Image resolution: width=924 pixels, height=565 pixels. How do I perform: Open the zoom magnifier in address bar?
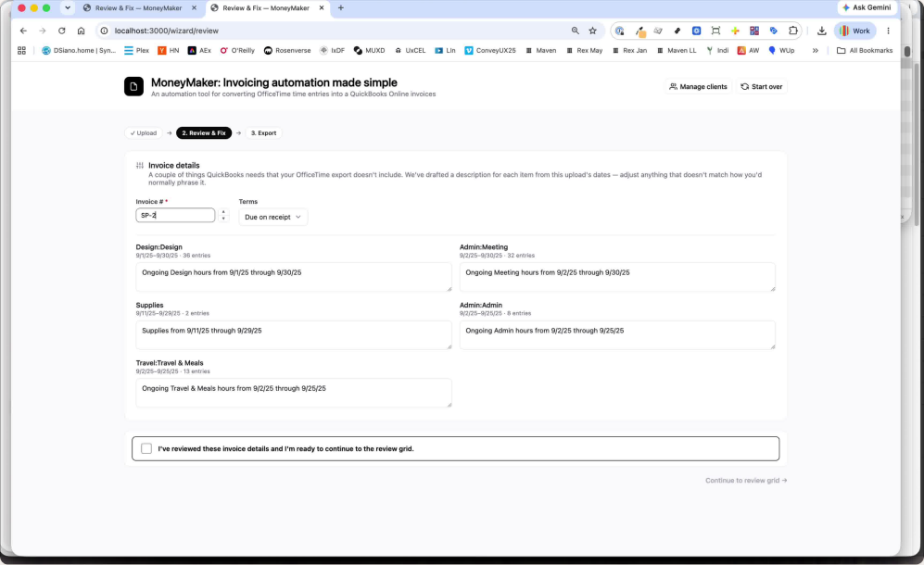(x=576, y=31)
